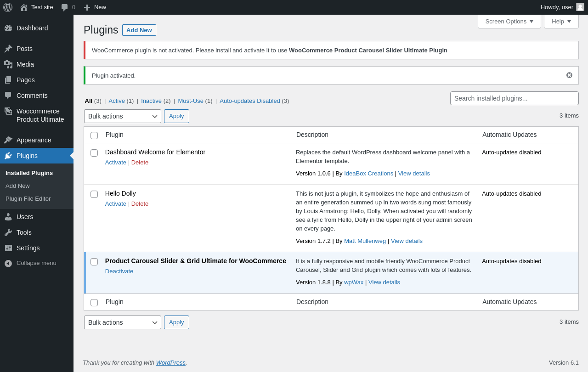Focus the Search installed plugins field
Viewport: 588px width, 372px height.
514,98
